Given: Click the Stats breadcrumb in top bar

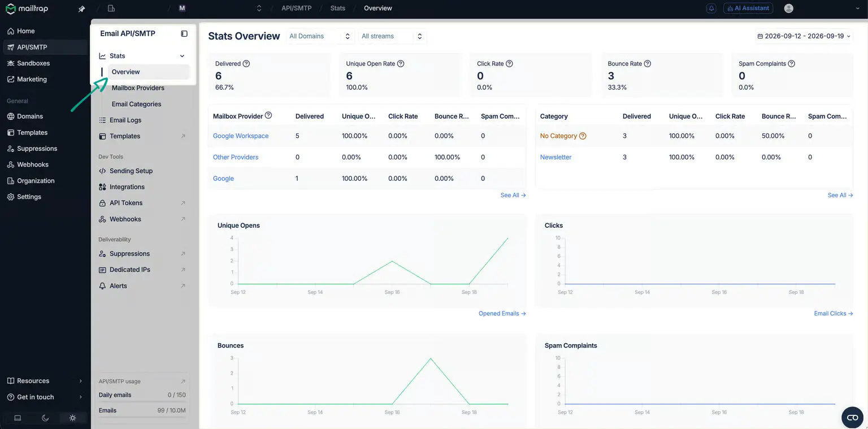Looking at the screenshot, I should [338, 8].
